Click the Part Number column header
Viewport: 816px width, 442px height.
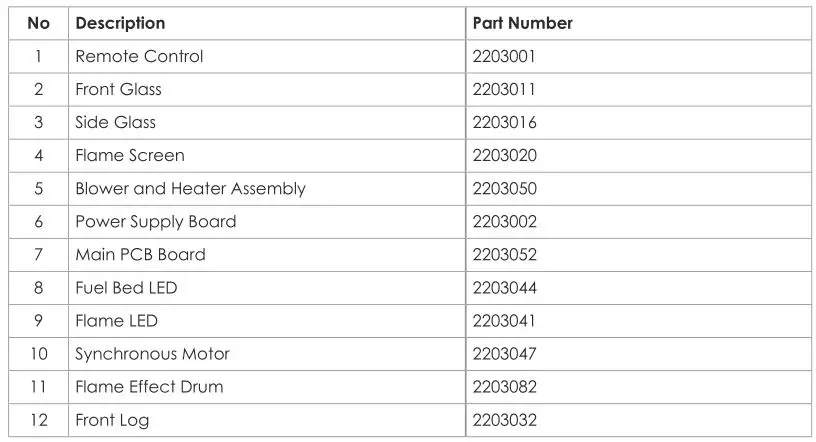pyautogui.click(x=522, y=23)
